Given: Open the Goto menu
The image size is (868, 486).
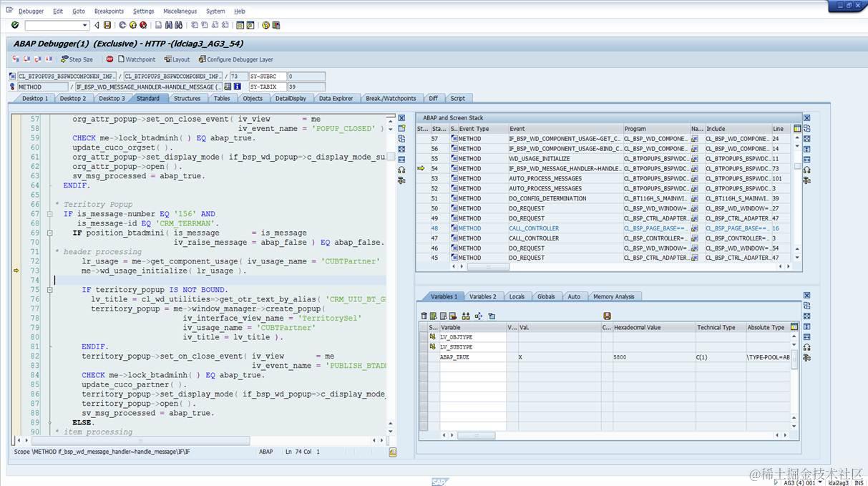Looking at the screenshot, I should coord(79,11).
